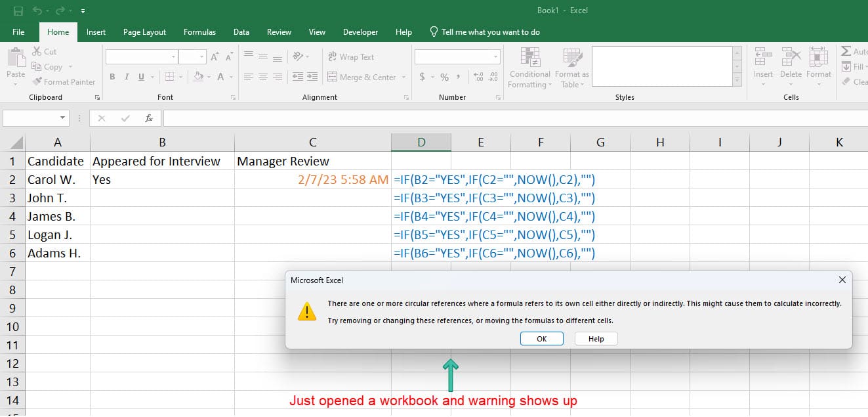Click Help in the warning dialog
Image resolution: width=868 pixels, height=417 pixels.
[595, 338]
